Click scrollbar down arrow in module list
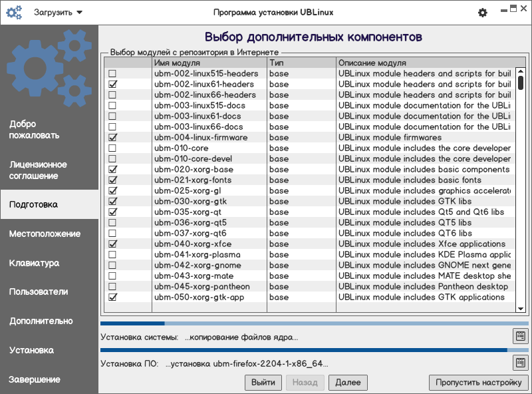The width and height of the screenshot is (532, 394). (x=521, y=309)
